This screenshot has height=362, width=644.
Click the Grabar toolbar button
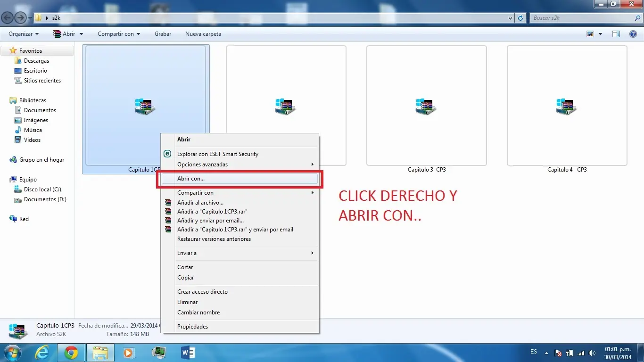point(163,34)
